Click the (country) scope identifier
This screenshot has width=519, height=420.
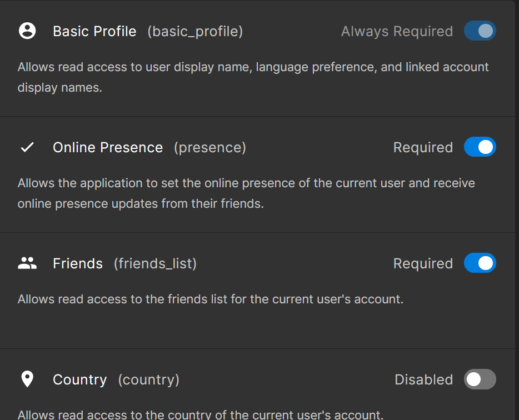coord(148,379)
